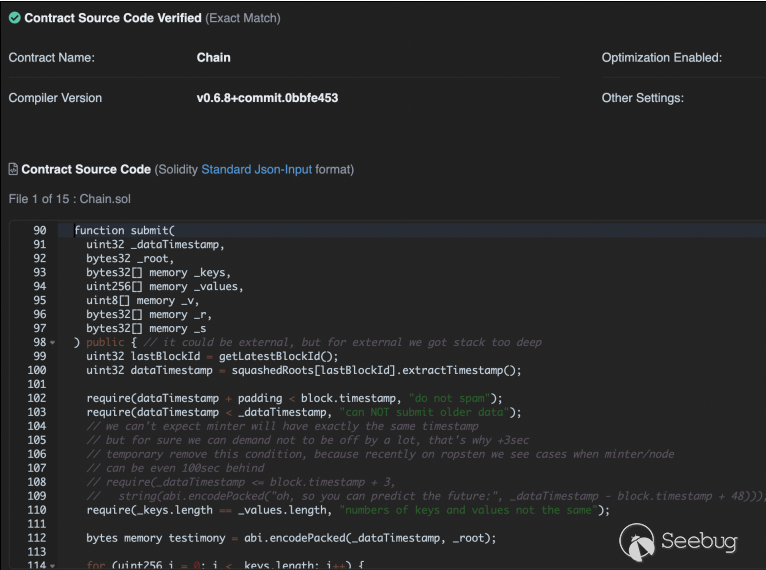Click the contract name Chain value
Viewport: 766px width, 570px height.
(213, 58)
